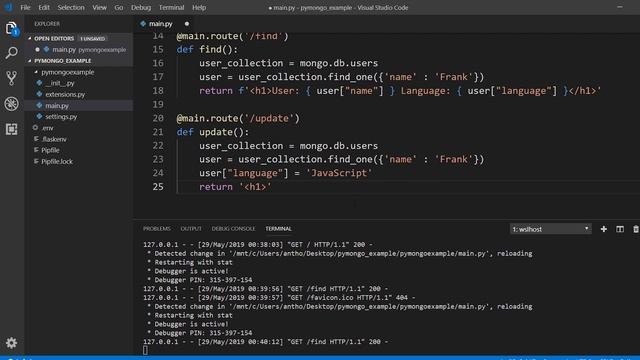Open the Source Control view

coord(11,78)
